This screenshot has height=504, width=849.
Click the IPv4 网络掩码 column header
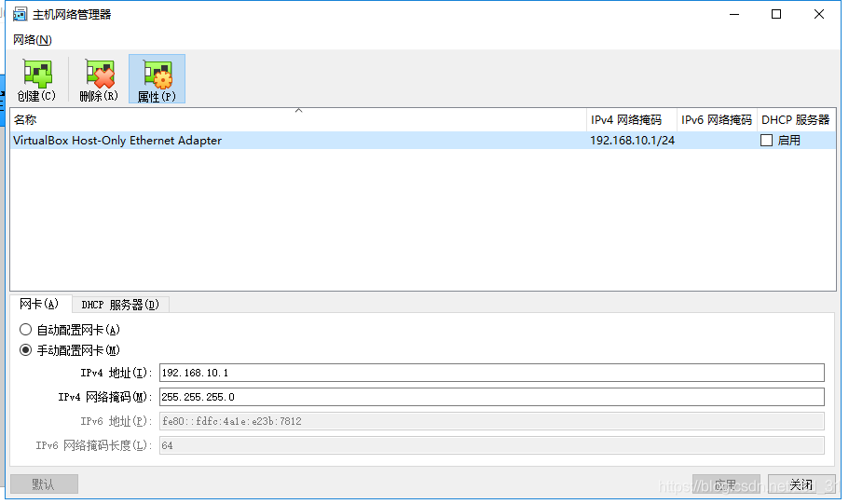(631, 119)
